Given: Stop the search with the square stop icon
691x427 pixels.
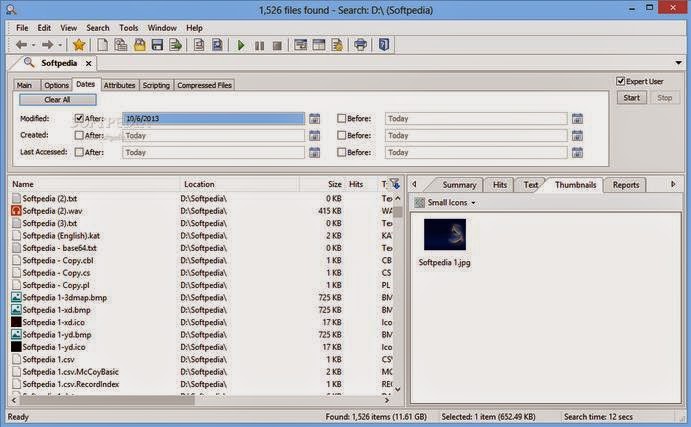Looking at the screenshot, I should pos(277,46).
